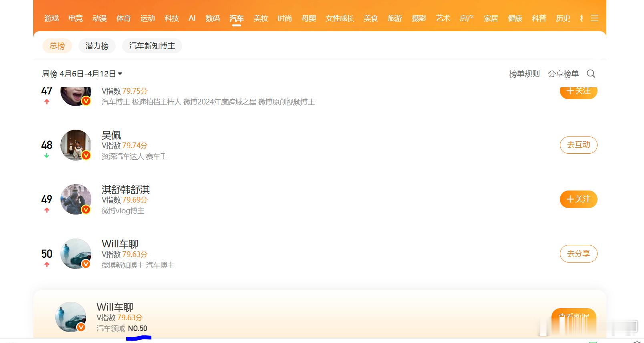Click the green down arrow under rank 48

click(47, 156)
